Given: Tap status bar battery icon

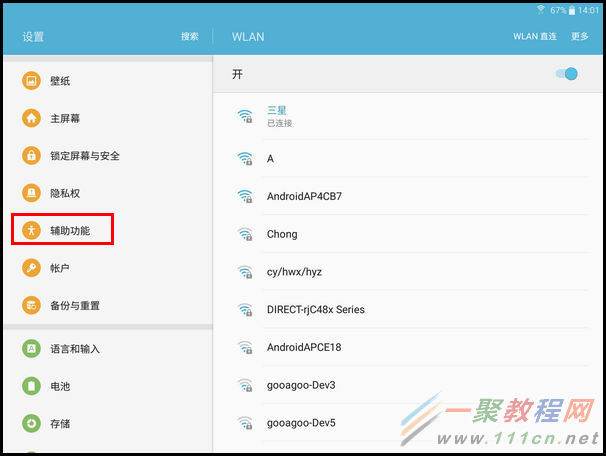Looking at the screenshot, I should pyautogui.click(x=572, y=10).
